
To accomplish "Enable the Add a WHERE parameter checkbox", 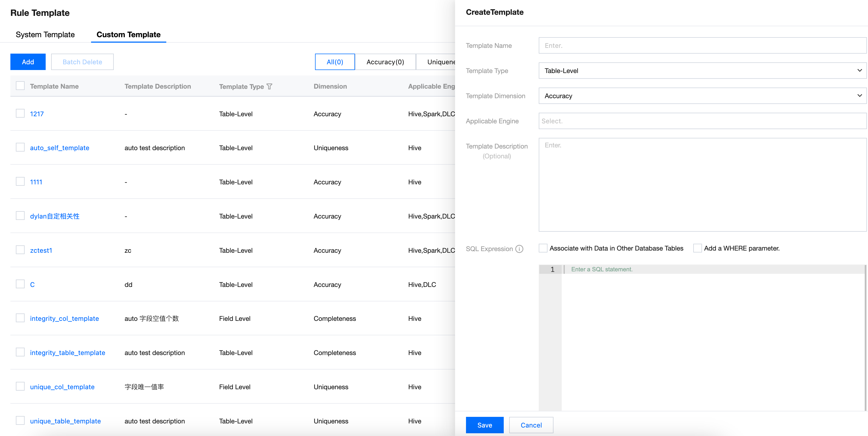I will click(x=697, y=248).
